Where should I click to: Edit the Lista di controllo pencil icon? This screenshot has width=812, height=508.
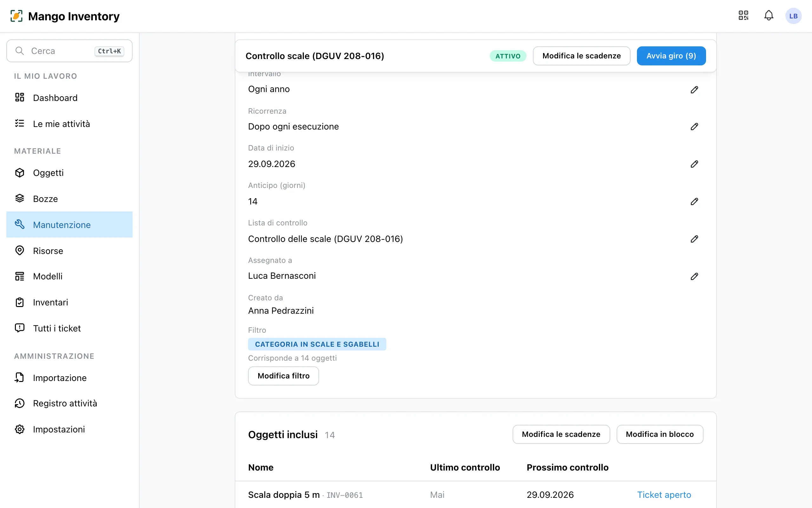(x=694, y=239)
